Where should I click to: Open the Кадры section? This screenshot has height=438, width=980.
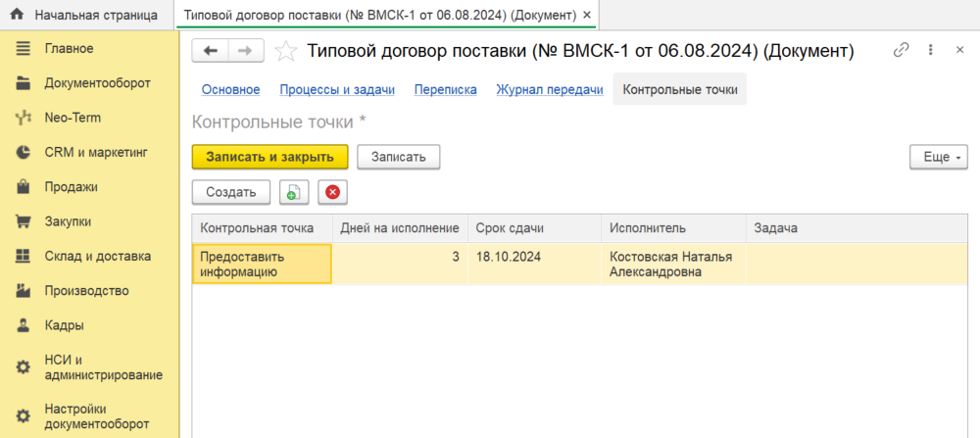click(64, 325)
